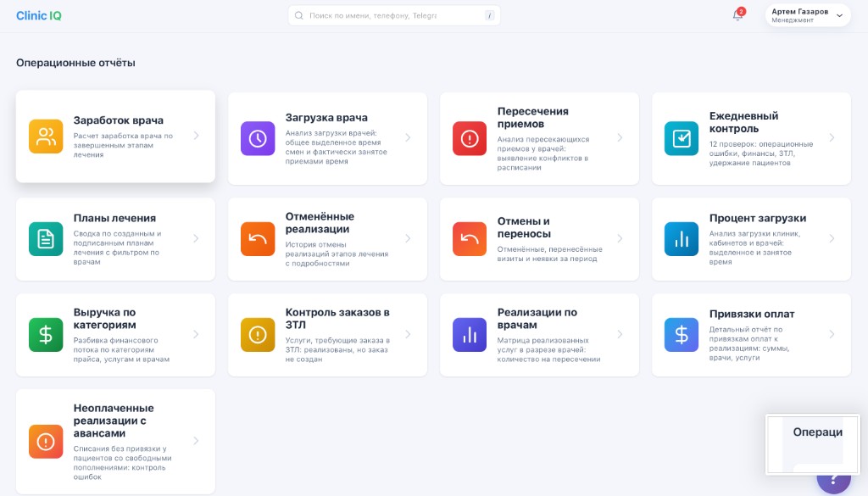868x496 pixels.
Task: Select the purple chart icon on Реализации по врачам
Action: pos(469,334)
